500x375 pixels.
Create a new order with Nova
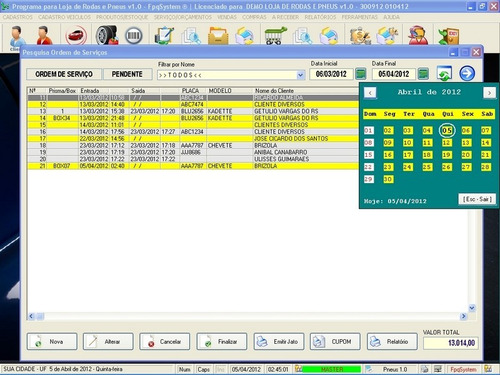point(52,342)
